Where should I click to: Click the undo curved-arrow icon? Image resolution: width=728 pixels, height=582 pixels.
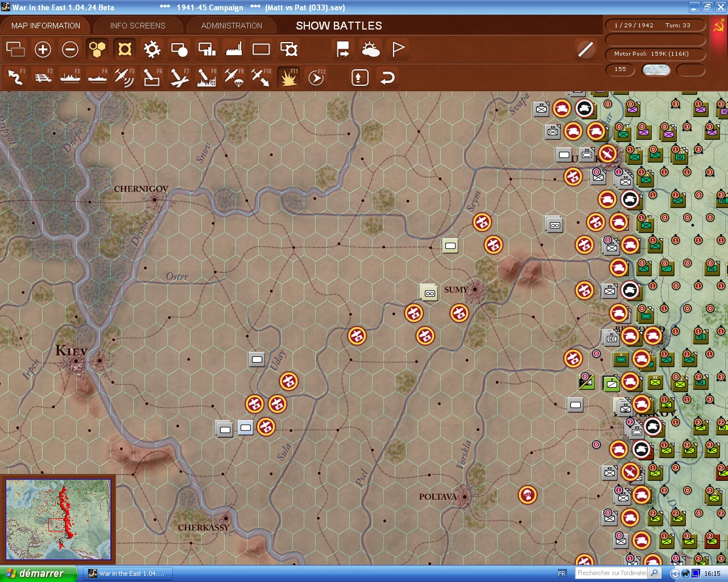tap(387, 77)
